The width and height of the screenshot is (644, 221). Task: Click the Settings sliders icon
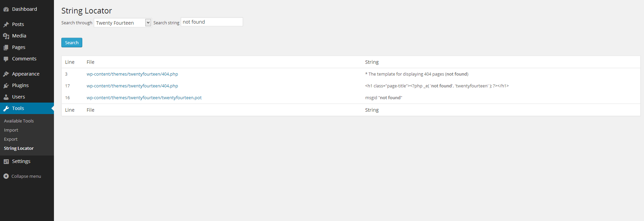point(6,162)
